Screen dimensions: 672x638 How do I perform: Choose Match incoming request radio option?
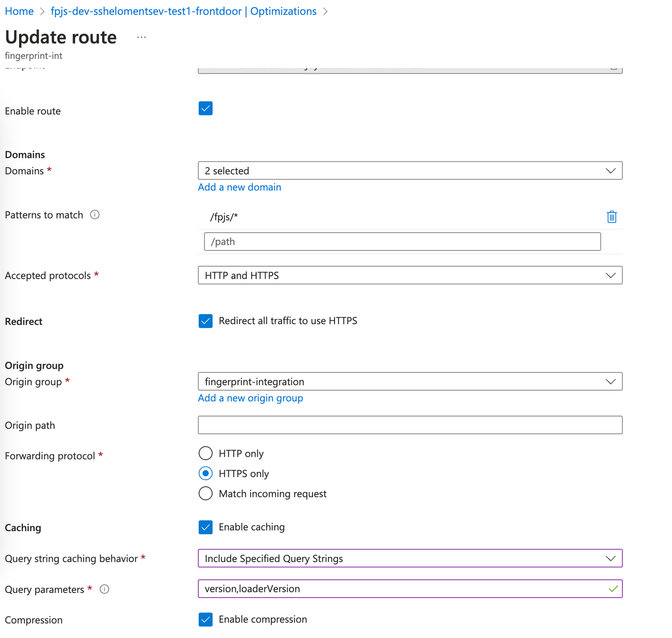pos(205,494)
